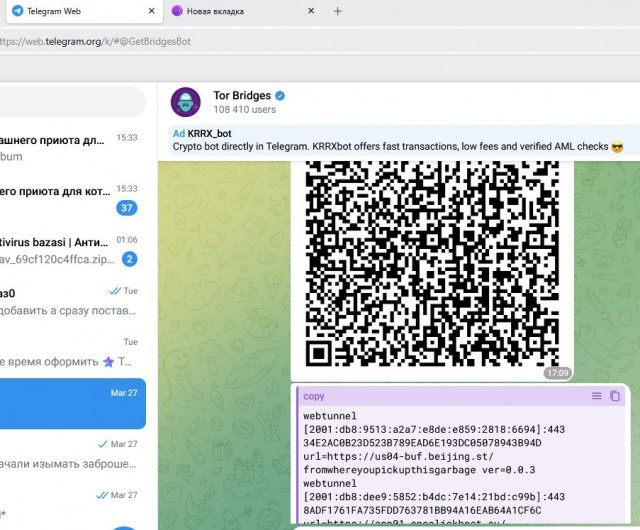
Task: Click the first webtunnel line in code block
Action: coord(330,416)
